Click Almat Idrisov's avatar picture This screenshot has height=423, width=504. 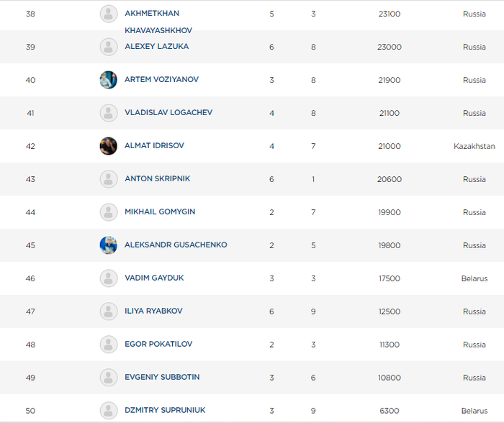[108, 146]
